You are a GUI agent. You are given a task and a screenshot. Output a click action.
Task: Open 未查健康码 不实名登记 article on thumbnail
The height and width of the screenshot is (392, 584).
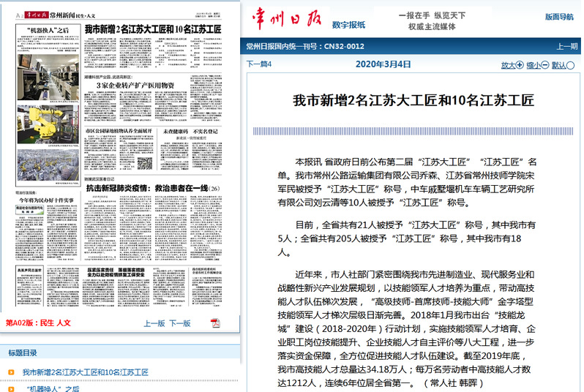click(190, 132)
